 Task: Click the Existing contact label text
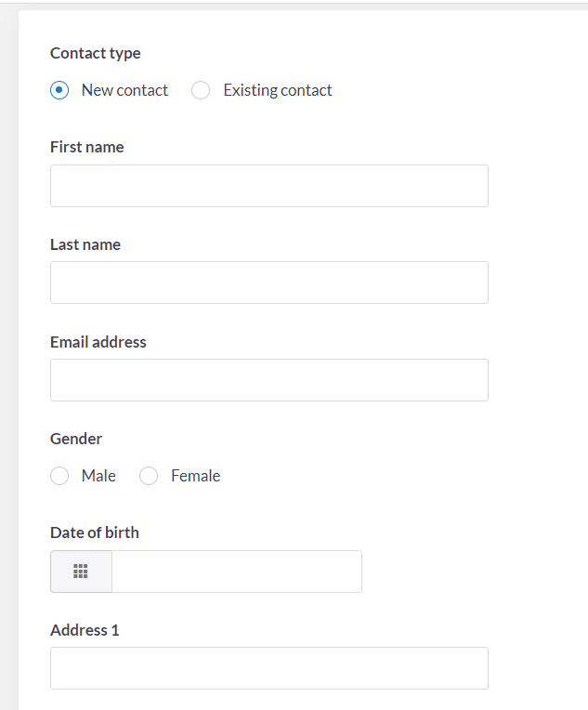tap(278, 90)
